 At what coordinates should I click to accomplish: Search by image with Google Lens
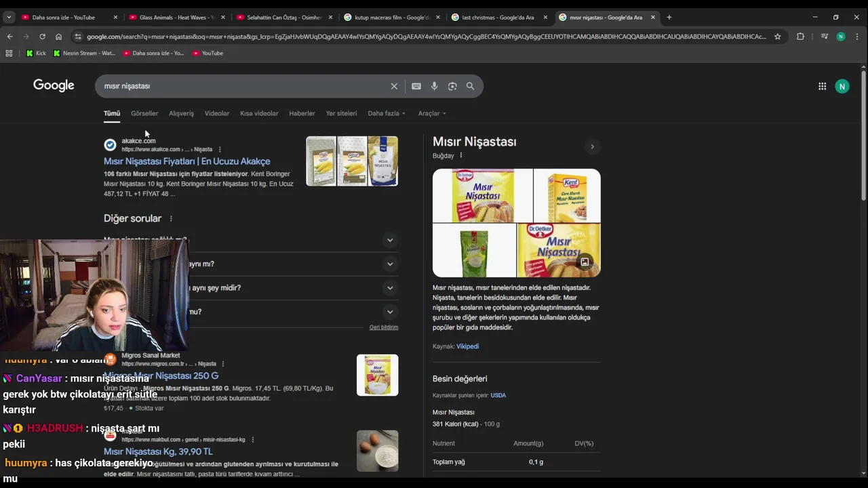[x=452, y=86]
